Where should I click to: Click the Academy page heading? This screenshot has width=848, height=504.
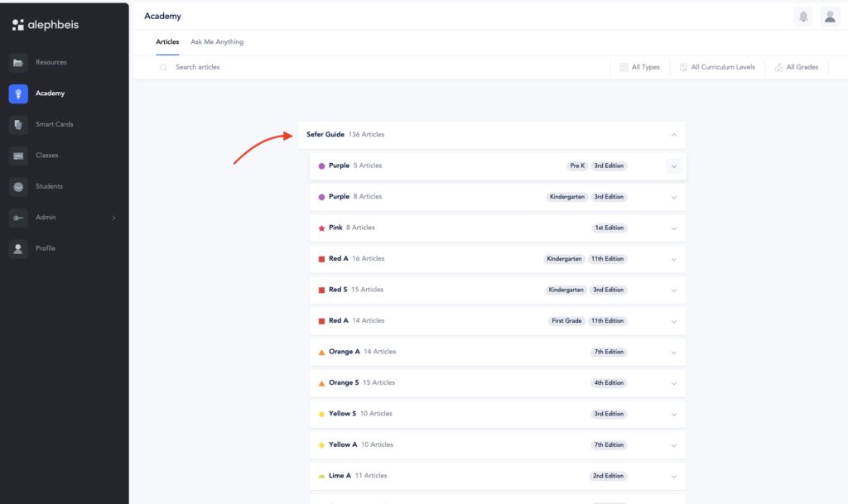click(163, 17)
